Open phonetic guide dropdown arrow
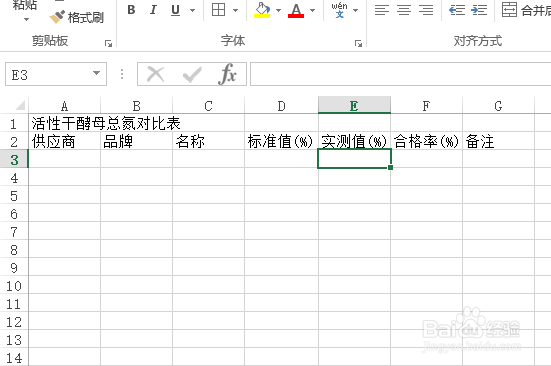The width and height of the screenshot is (551, 366). point(355,10)
